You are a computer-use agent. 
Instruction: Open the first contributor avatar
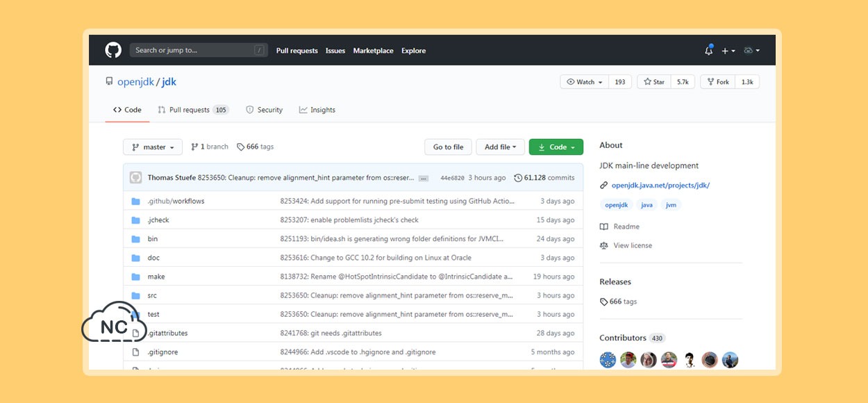click(608, 360)
